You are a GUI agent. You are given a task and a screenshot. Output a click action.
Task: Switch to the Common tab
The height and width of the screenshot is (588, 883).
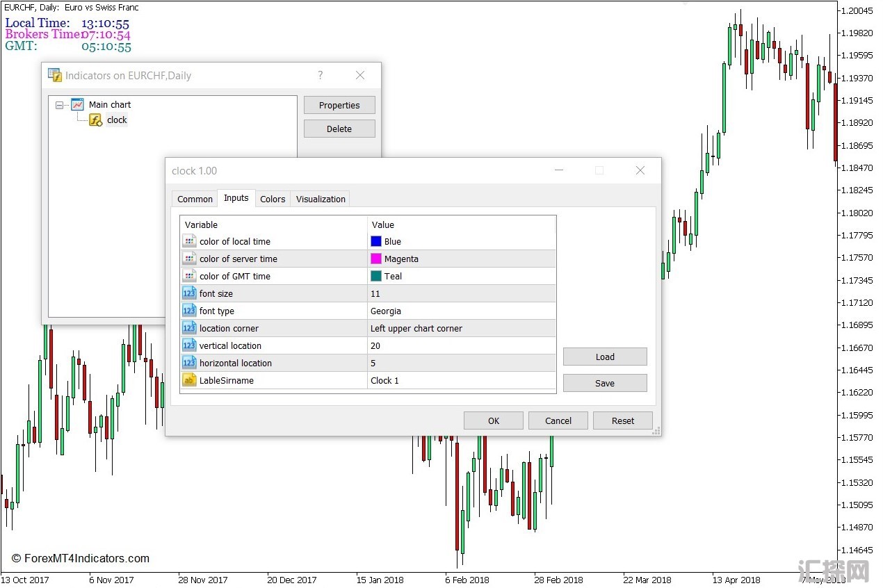(x=195, y=199)
